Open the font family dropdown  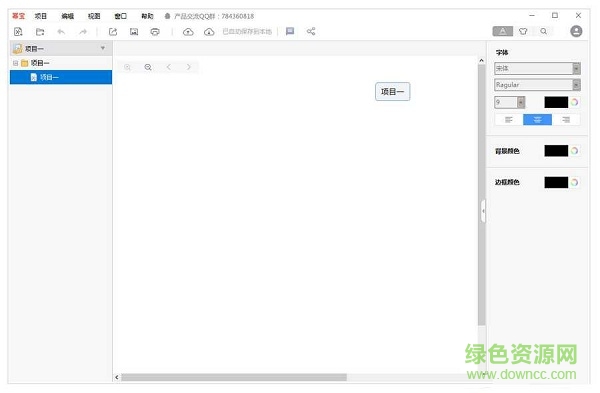point(537,68)
